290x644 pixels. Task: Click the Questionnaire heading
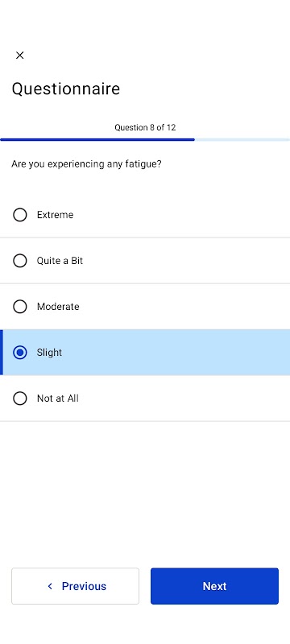click(66, 89)
